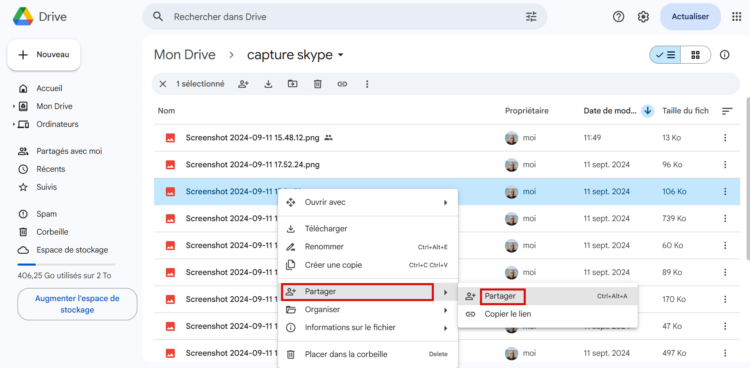The height and width of the screenshot is (368, 750).
Task: Expand the Mon Drive tree in sidebar
Action: [x=14, y=106]
